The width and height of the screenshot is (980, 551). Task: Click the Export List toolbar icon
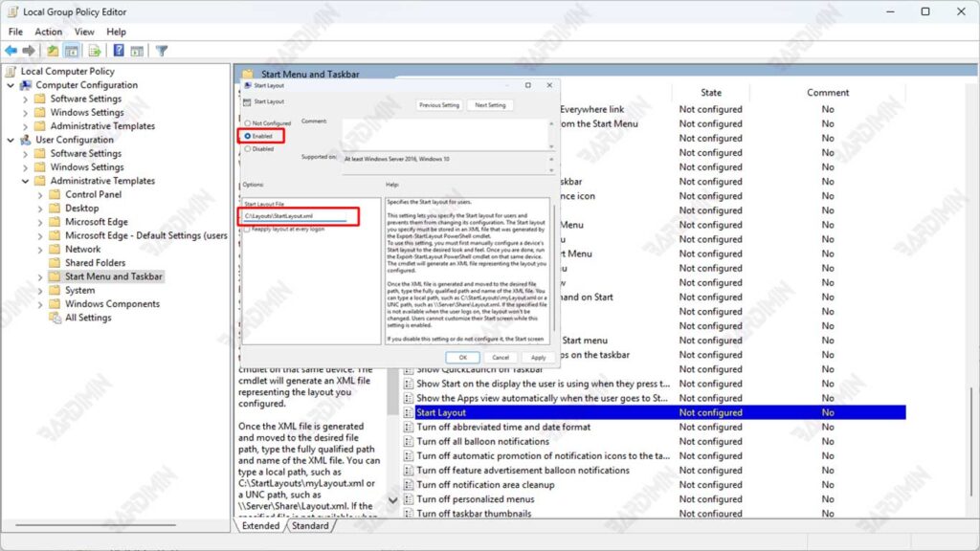[x=95, y=51]
